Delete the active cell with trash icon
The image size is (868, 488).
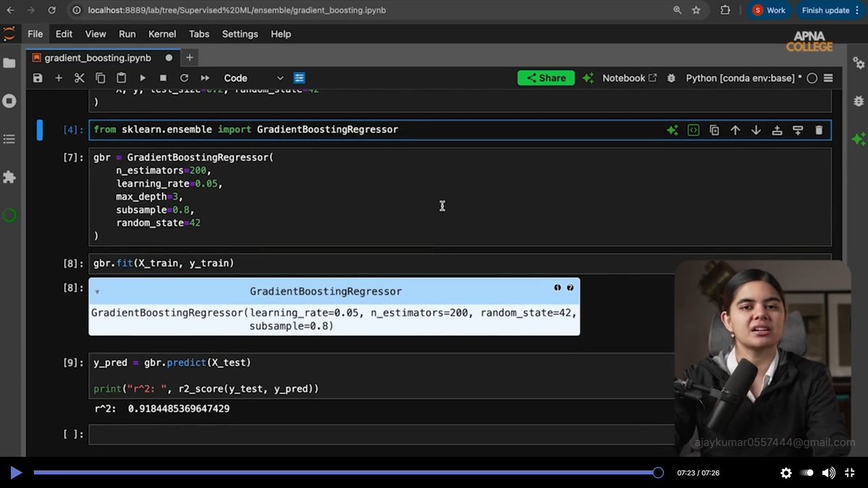click(819, 130)
